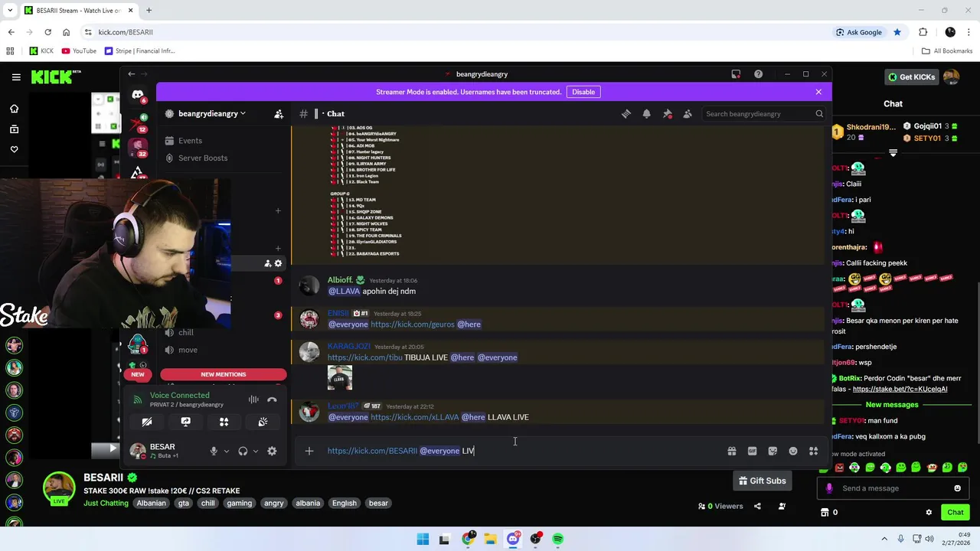
Task: Click Search beangrydieangry field
Action: pos(763,114)
